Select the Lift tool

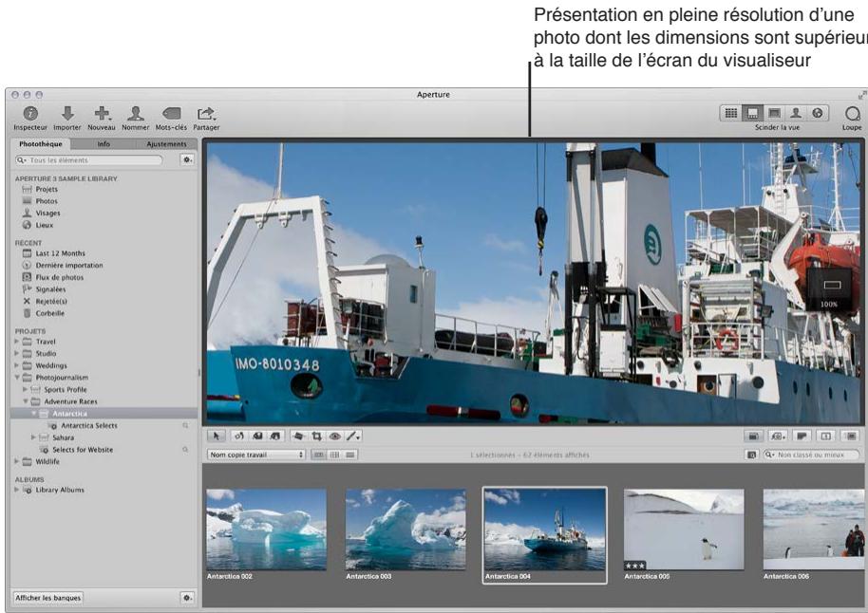[256, 436]
